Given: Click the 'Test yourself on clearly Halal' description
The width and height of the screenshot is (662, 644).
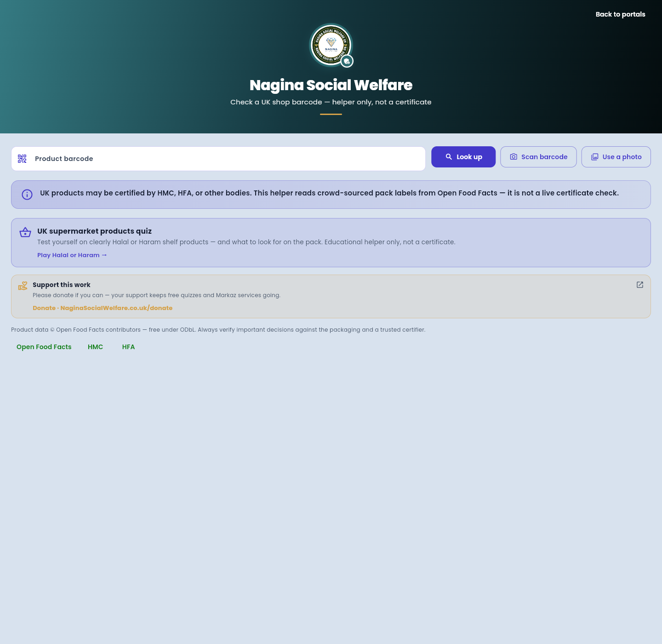Looking at the screenshot, I should pos(246,242).
